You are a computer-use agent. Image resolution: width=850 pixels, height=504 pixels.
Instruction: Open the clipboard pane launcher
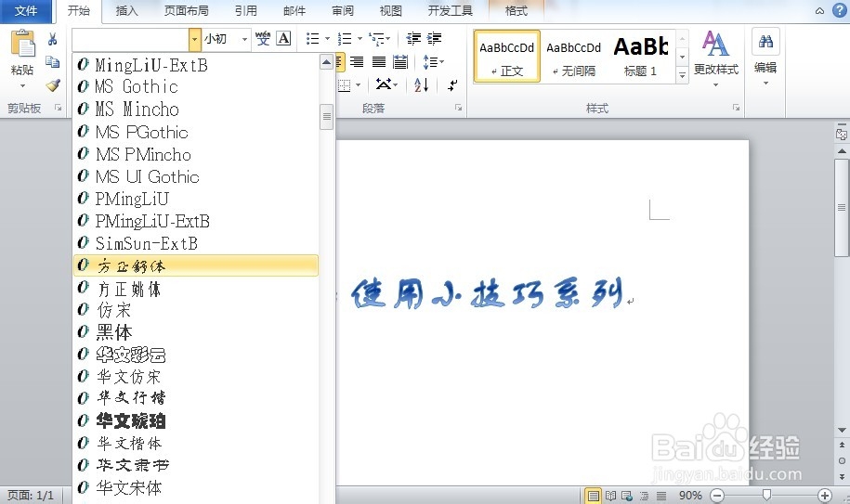pyautogui.click(x=58, y=108)
